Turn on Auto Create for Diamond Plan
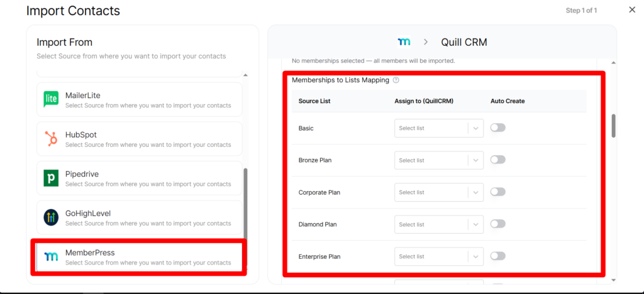 click(497, 224)
